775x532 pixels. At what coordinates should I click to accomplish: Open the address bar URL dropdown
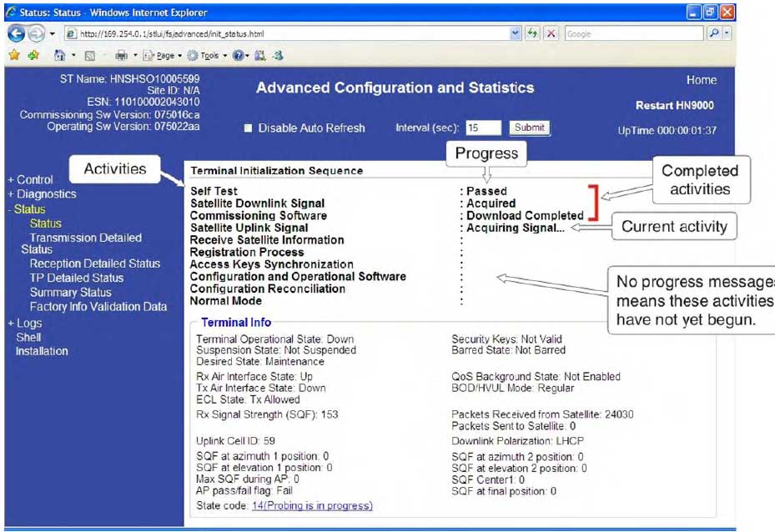516,33
